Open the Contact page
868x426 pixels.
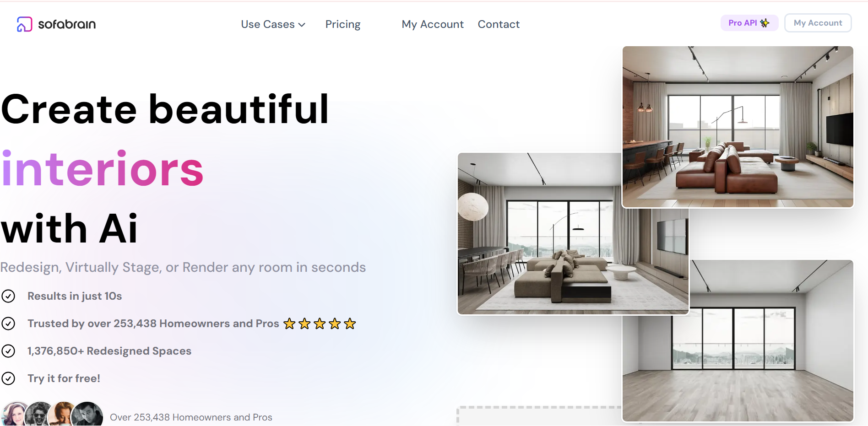(499, 24)
